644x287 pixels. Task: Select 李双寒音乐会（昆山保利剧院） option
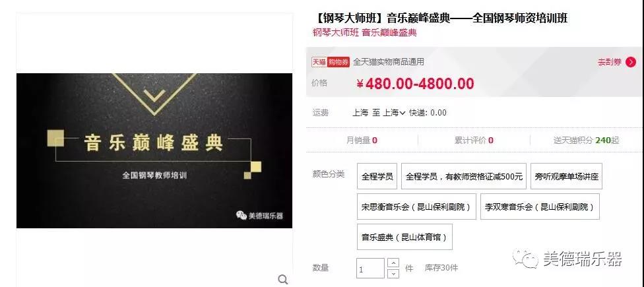pos(540,207)
